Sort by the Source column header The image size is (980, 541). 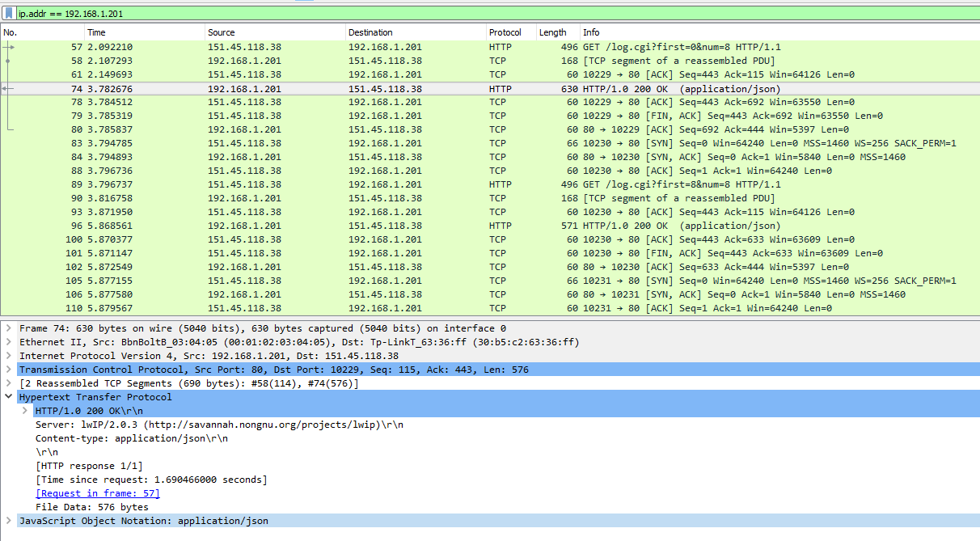[276, 32]
